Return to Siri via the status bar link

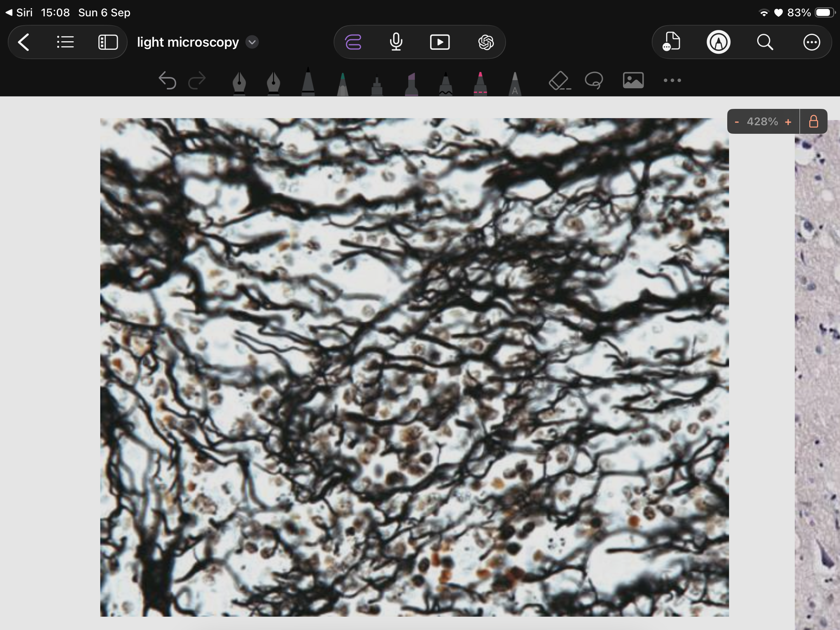tap(19, 12)
